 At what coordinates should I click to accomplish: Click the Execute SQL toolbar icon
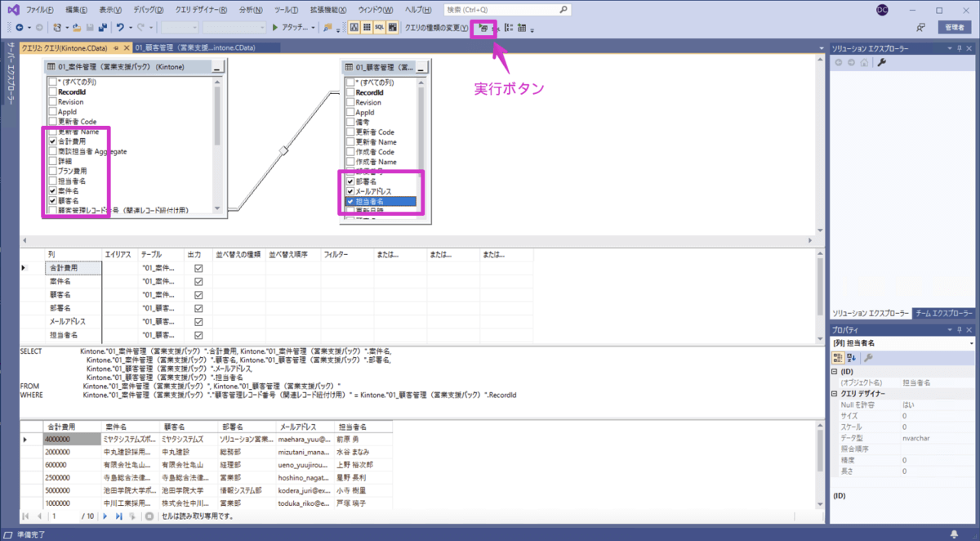tap(484, 28)
